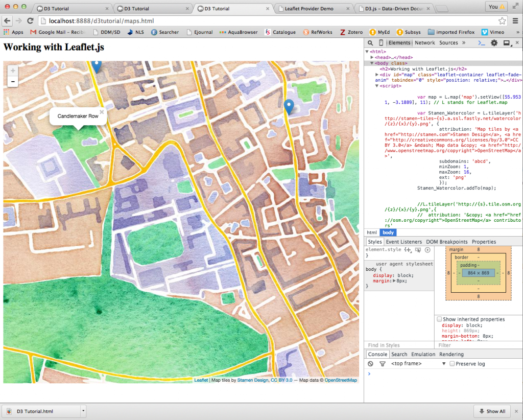Clear the console with circle-slash icon
The height and width of the screenshot is (420, 523).
(370, 363)
